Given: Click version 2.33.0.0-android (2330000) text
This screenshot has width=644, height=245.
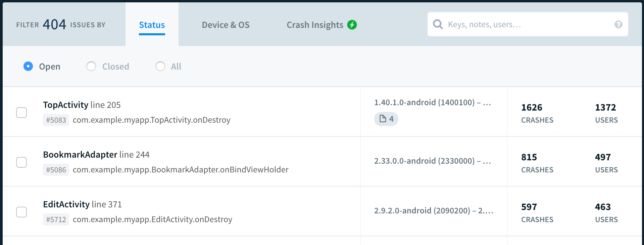Looking at the screenshot, I should coord(433,161).
